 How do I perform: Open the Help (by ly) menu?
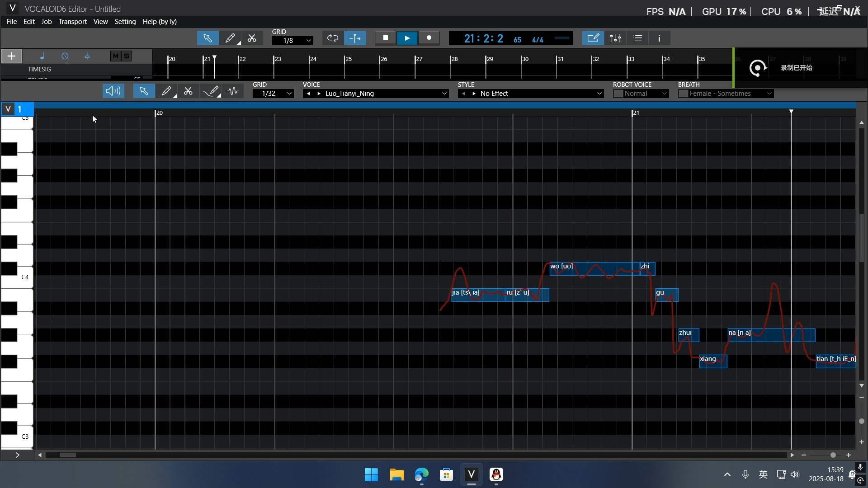coord(160,22)
